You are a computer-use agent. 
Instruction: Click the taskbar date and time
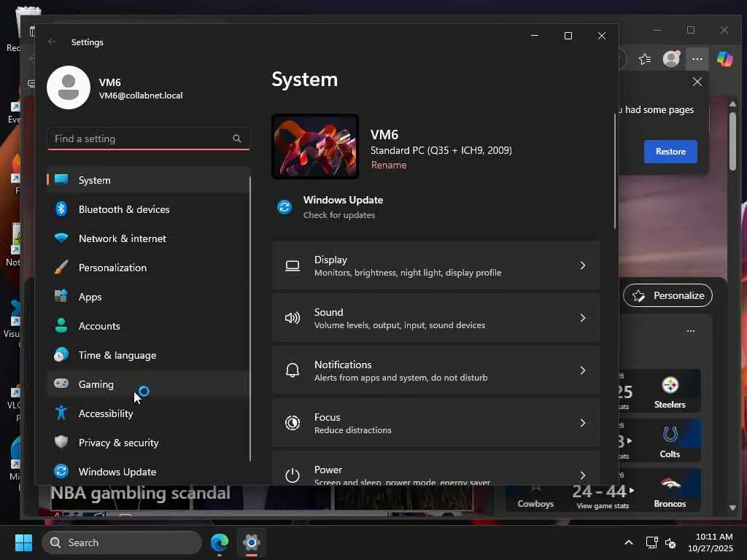(x=711, y=542)
